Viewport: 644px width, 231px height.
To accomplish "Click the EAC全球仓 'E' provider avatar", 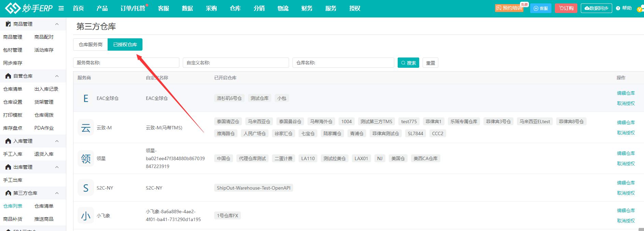I will [86, 99].
